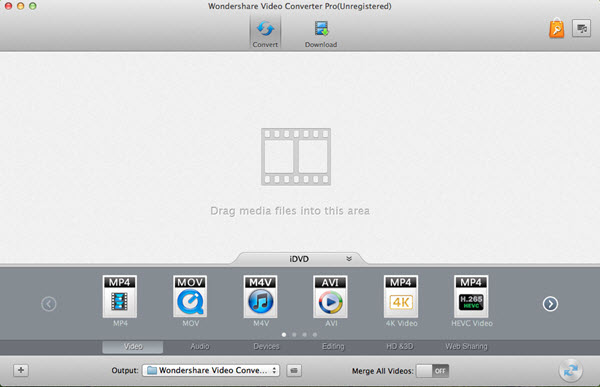Open the HD &3D format tab
The image size is (600, 387).
click(x=399, y=347)
